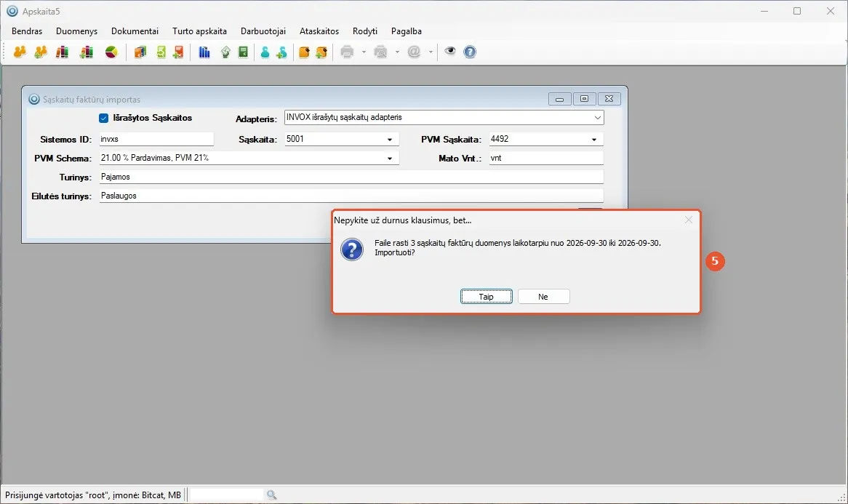
Task: Expand the PVM Sąskaita 4492 dropdown
Action: [x=593, y=140]
